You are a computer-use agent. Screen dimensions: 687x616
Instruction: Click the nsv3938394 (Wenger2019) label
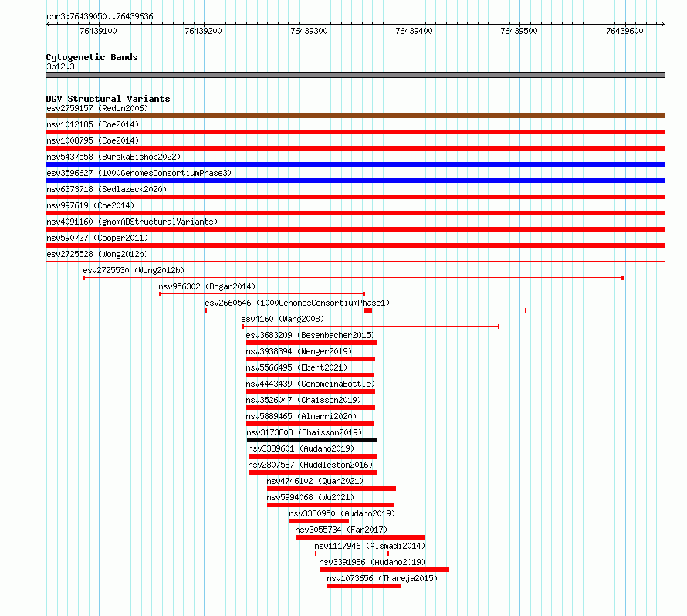click(x=299, y=351)
